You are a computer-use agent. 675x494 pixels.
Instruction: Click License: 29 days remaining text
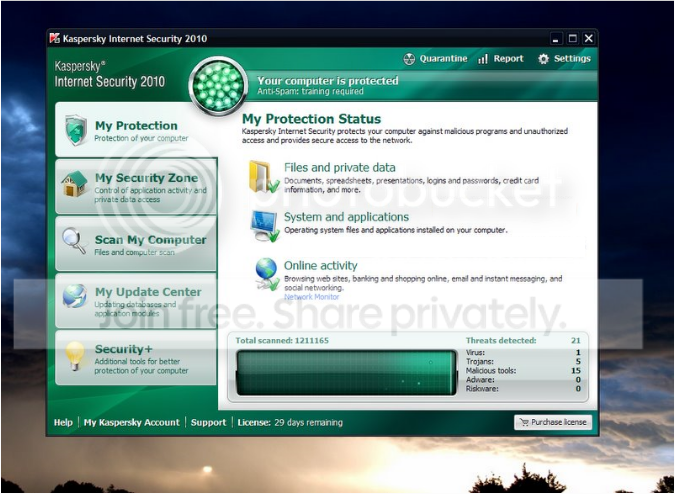[290, 422]
